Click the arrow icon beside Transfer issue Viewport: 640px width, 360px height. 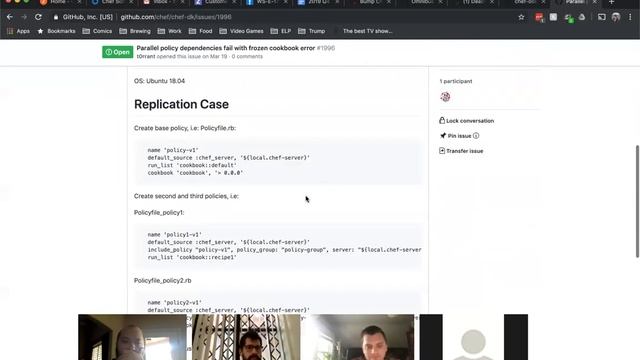click(442, 151)
